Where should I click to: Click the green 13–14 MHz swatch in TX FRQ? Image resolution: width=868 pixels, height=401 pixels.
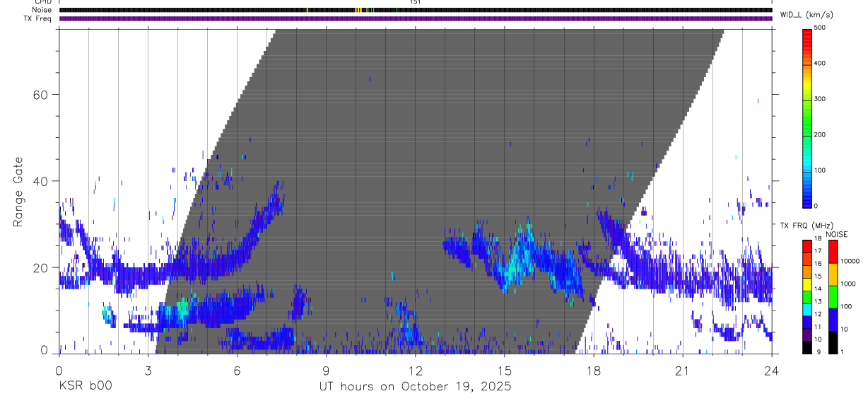click(x=807, y=296)
